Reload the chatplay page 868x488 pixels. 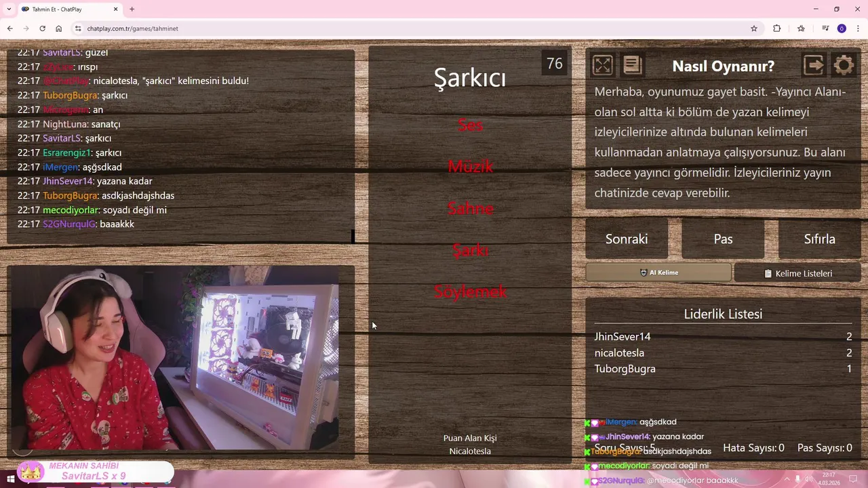42,28
